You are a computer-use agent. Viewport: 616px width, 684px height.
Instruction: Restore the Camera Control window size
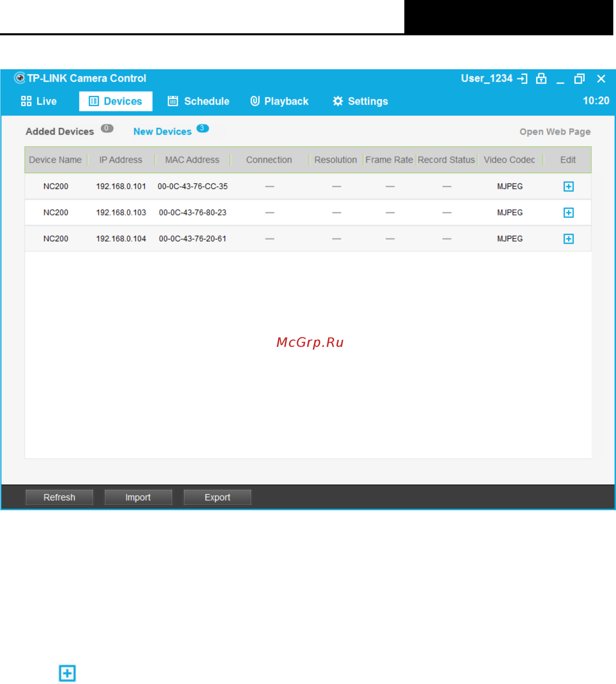click(579, 79)
